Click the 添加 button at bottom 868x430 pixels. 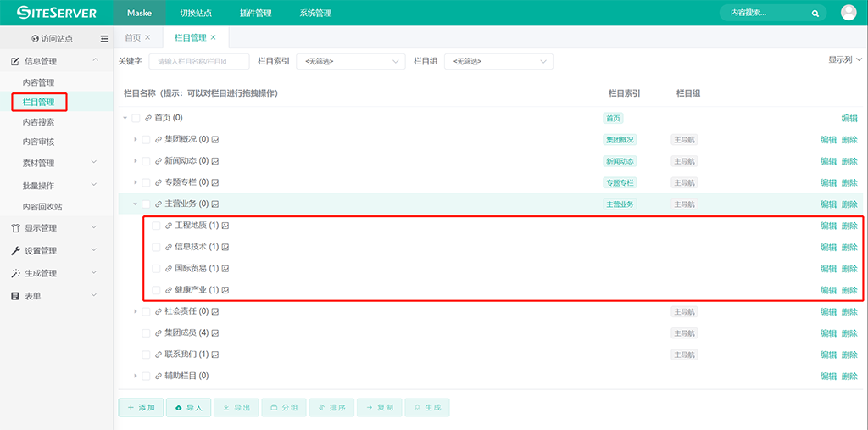point(141,408)
